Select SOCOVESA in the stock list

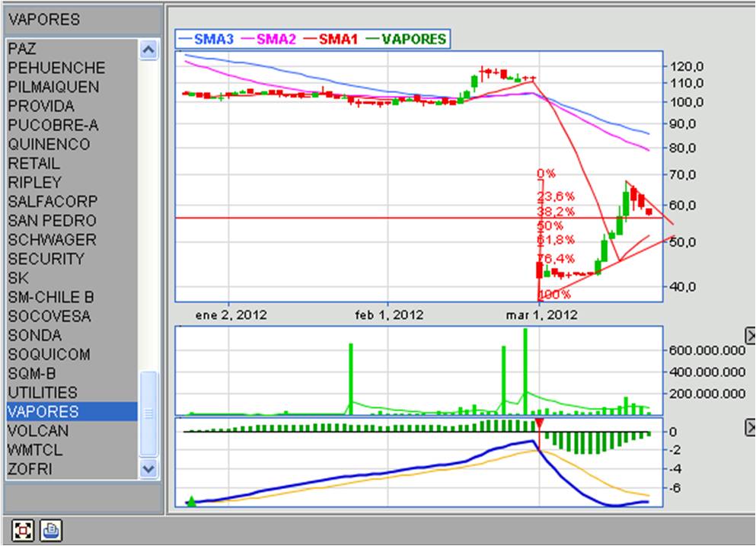click(x=72, y=316)
